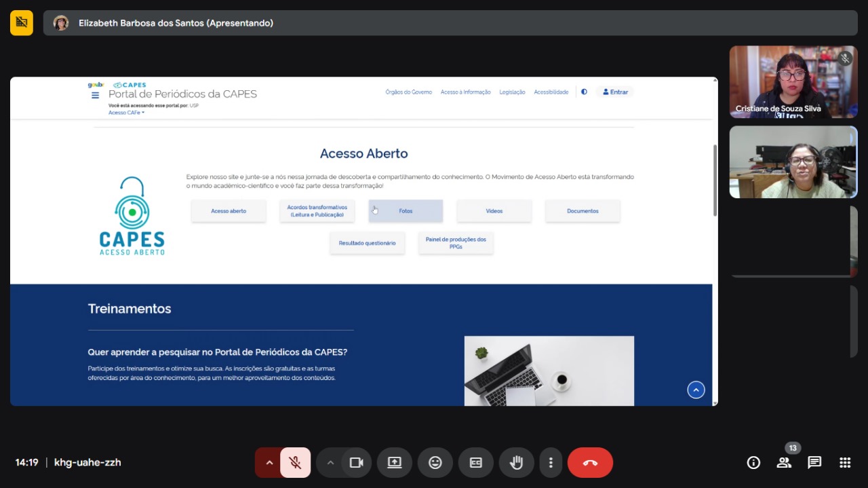Unmute the microphone in call controls
This screenshot has width=868, height=488.
tap(295, 463)
